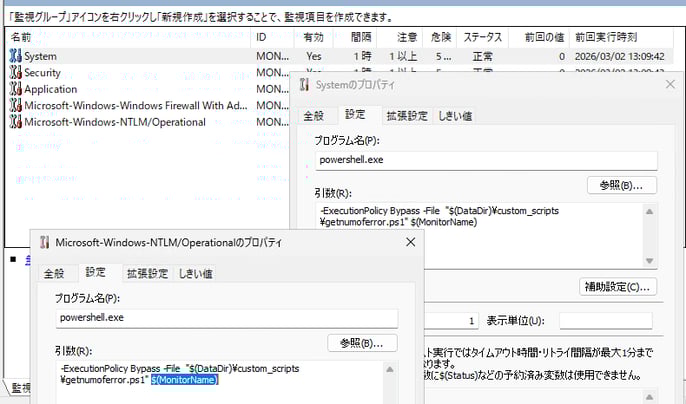Click 補助設定(C)... button
Image resolution: width=686 pixels, height=404 pixels.
pyautogui.click(x=617, y=287)
